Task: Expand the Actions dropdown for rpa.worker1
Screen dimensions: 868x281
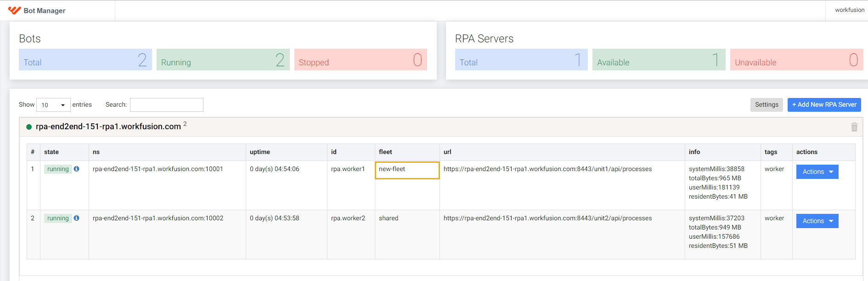Action: pyautogui.click(x=817, y=172)
